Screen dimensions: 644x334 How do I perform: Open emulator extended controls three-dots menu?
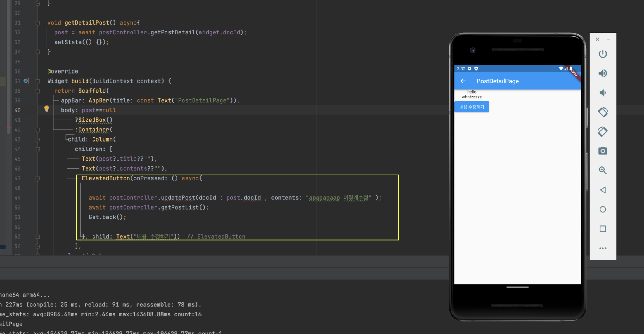603,248
